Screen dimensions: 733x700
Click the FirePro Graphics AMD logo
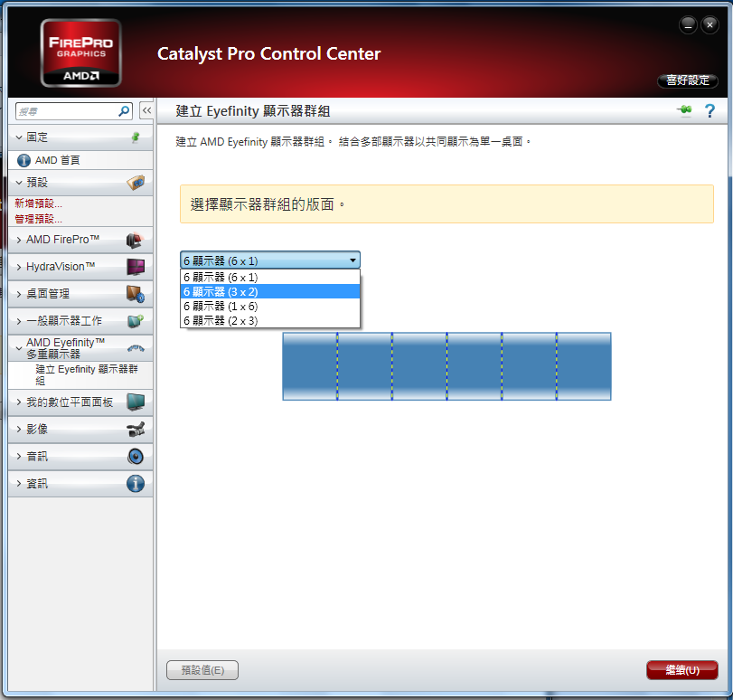(x=80, y=52)
